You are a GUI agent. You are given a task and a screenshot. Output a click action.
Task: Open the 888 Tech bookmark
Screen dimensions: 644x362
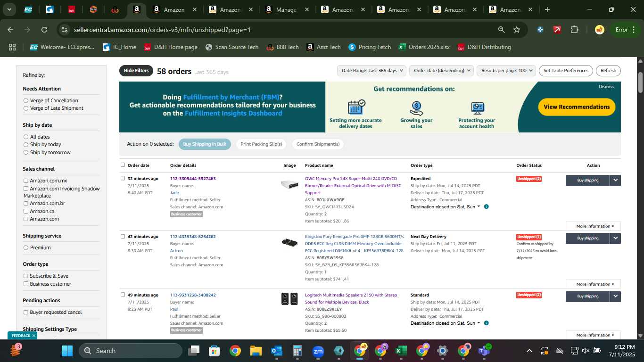[282, 47]
